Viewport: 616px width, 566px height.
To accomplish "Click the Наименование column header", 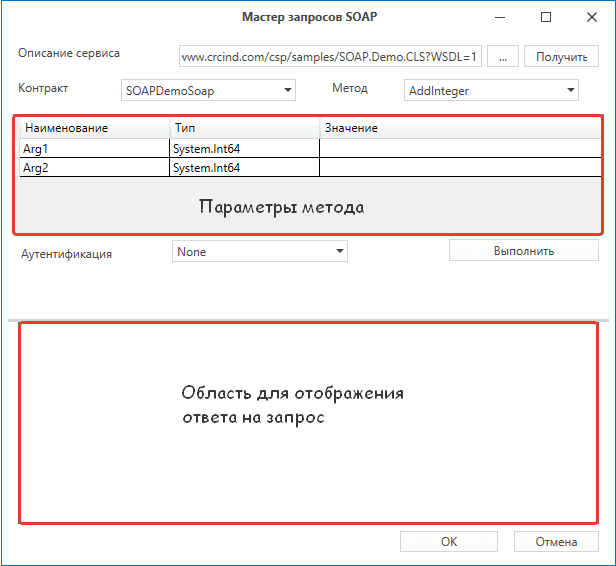I will click(x=95, y=129).
